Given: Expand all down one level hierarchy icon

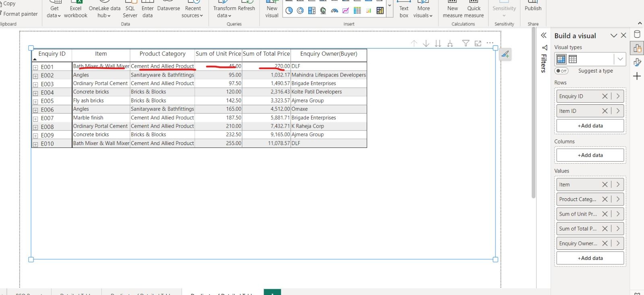Looking at the screenshot, I should point(450,44).
